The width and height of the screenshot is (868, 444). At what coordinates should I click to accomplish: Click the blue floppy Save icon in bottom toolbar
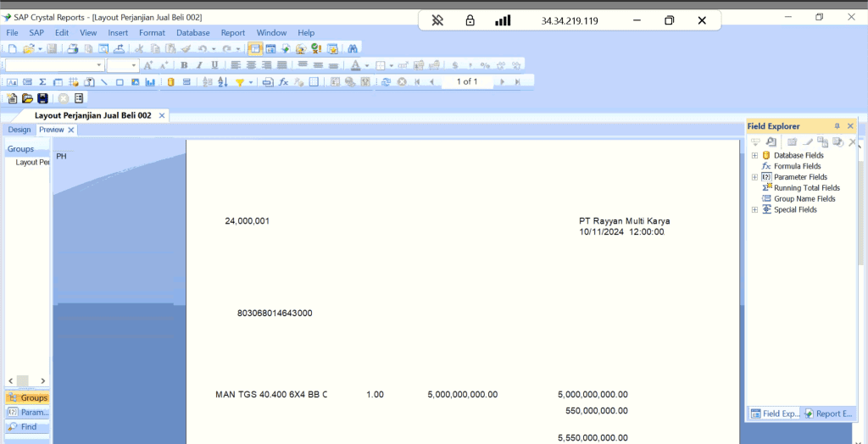click(x=42, y=98)
